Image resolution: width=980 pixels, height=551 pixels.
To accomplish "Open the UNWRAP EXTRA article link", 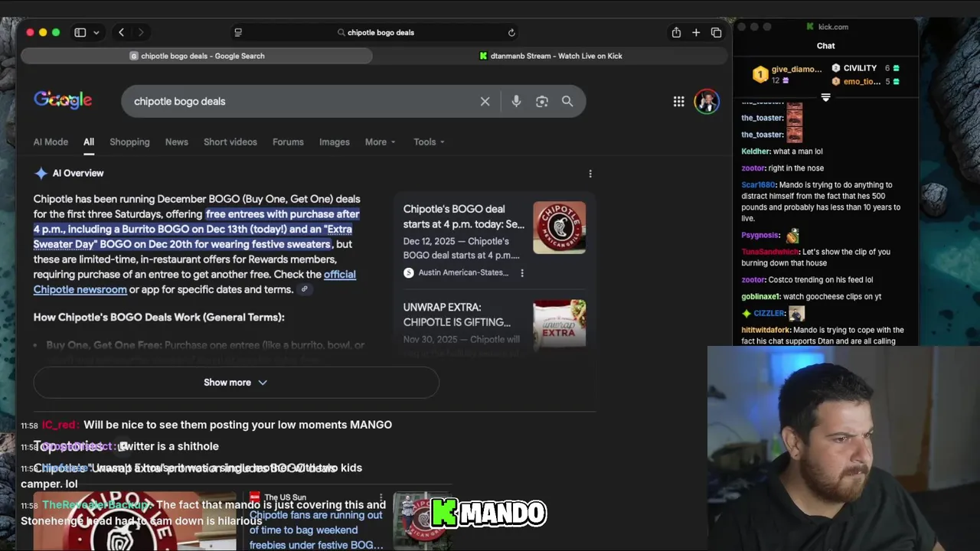I will point(457,315).
